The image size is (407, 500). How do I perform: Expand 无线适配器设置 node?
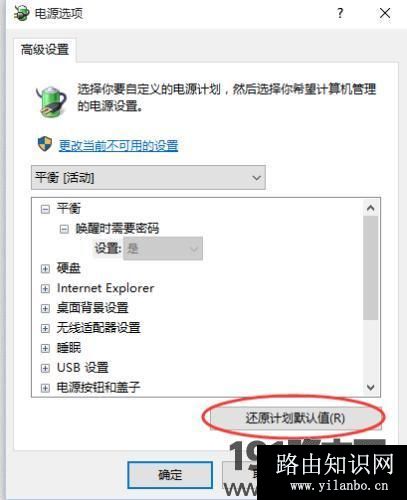click(45, 328)
